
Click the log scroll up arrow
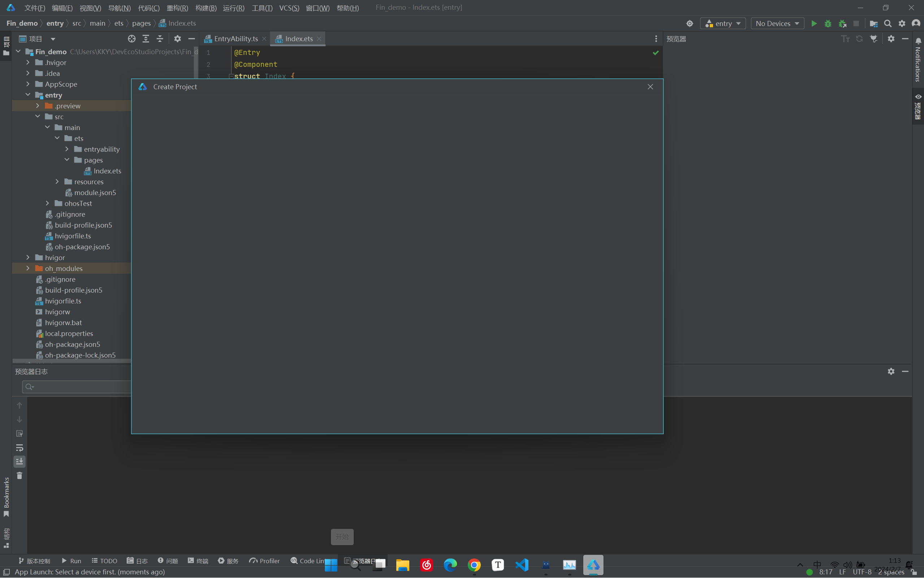[19, 405]
